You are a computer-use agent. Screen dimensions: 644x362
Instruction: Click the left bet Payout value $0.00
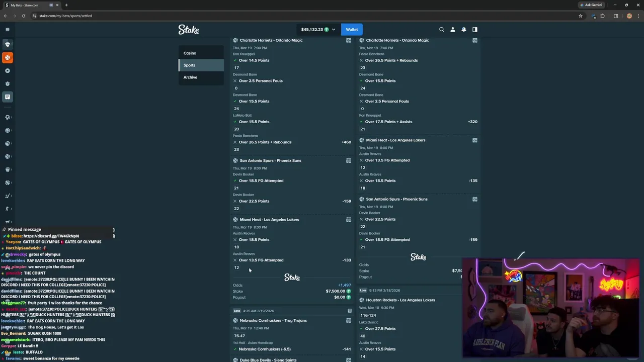click(x=340, y=297)
